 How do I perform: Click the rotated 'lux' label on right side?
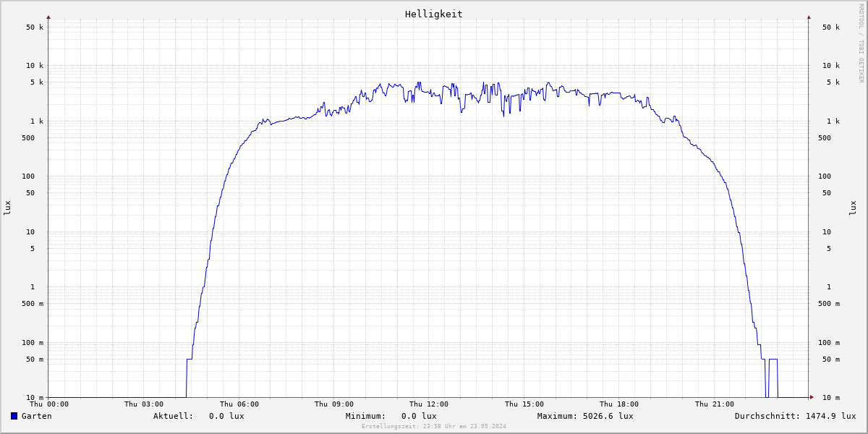[853, 208]
